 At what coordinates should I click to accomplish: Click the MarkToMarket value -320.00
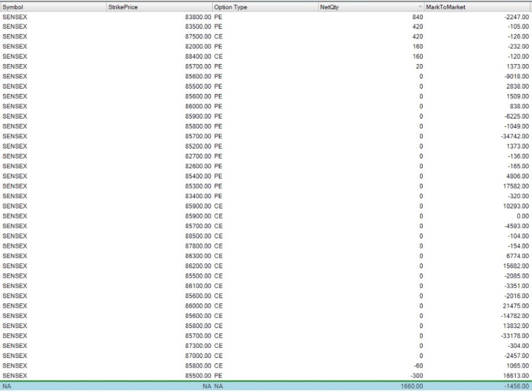click(518, 196)
